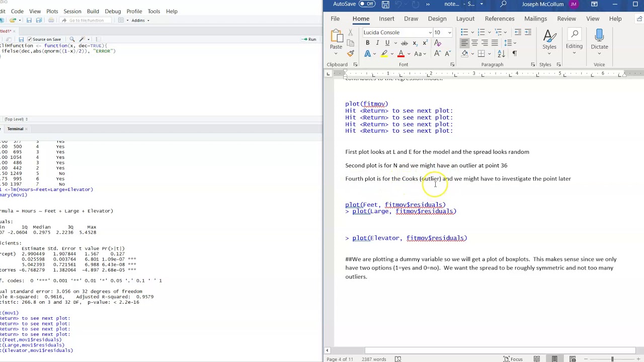The height and width of the screenshot is (362, 644).
Task: Click Decrease Font Size icon
Action: (447, 54)
